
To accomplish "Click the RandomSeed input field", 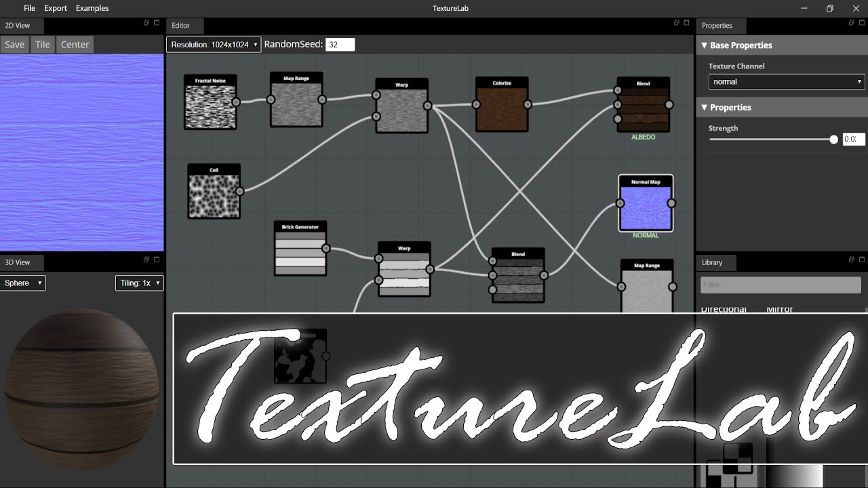I will (x=340, y=45).
